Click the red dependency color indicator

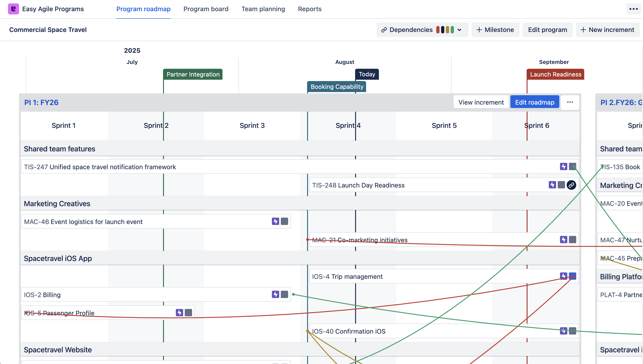pyautogui.click(x=438, y=30)
